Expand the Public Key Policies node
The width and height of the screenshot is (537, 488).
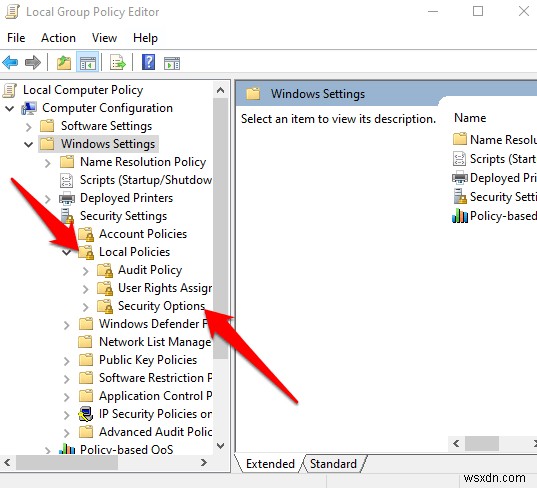point(67,361)
